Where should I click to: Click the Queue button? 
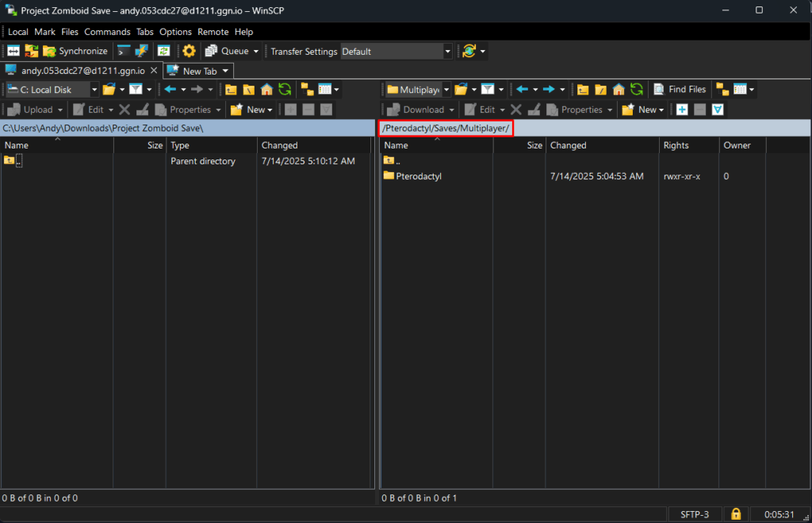(228, 51)
